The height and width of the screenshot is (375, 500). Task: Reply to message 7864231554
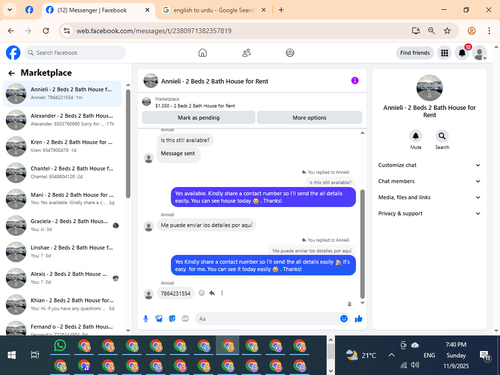click(212, 293)
